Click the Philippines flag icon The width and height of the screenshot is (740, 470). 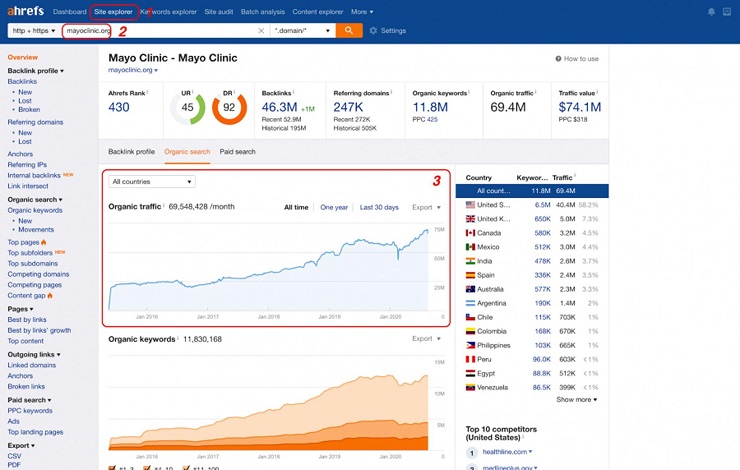[x=470, y=345]
